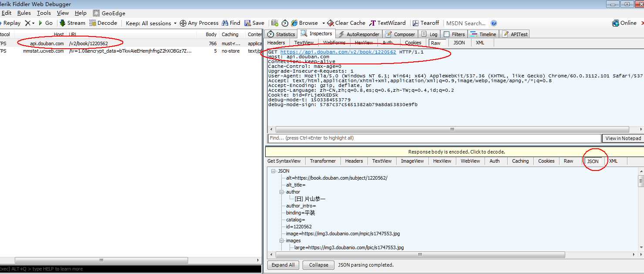Collapse the root JSON tree node
Image resolution: width=644 pixels, height=274 pixels.
[273, 171]
